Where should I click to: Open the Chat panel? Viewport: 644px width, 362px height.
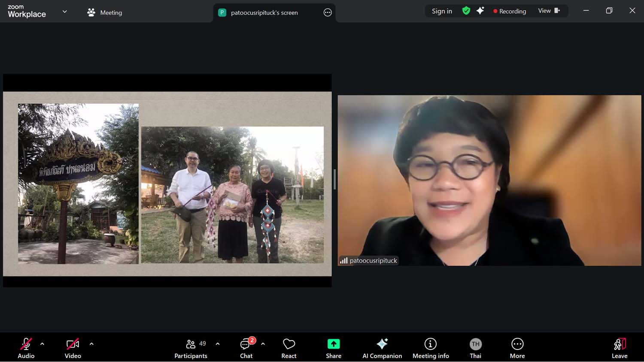[246, 348]
